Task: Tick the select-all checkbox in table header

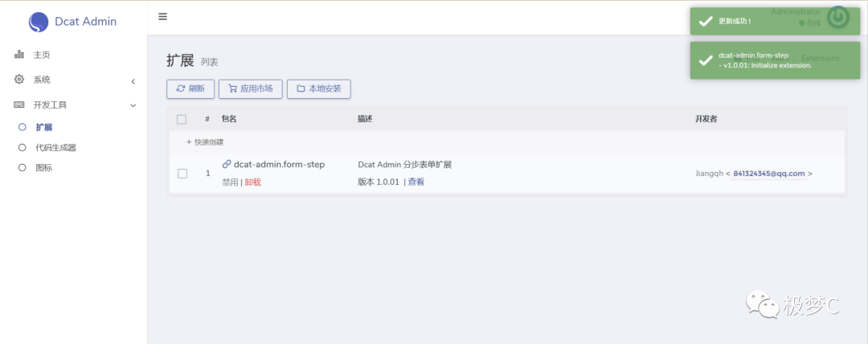Action: [182, 119]
